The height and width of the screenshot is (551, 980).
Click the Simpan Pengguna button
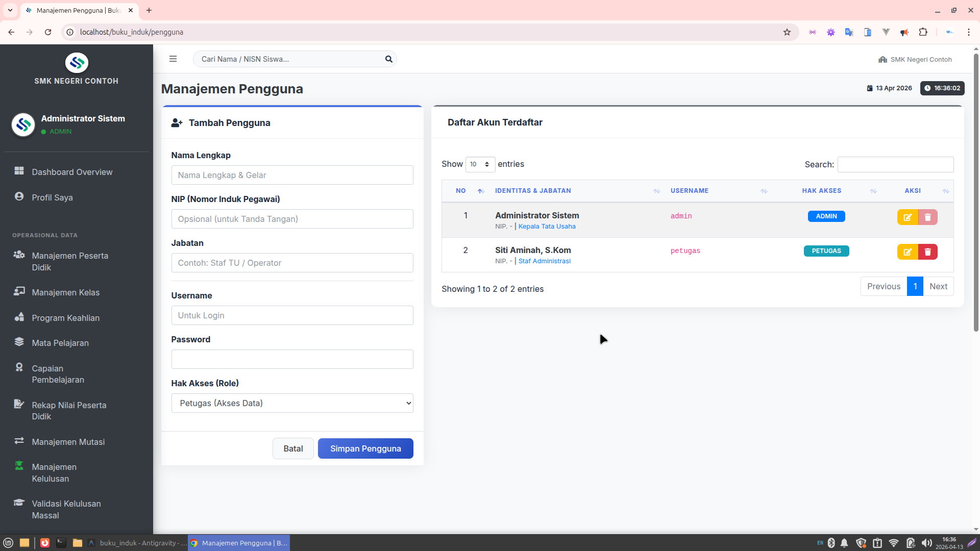(365, 448)
